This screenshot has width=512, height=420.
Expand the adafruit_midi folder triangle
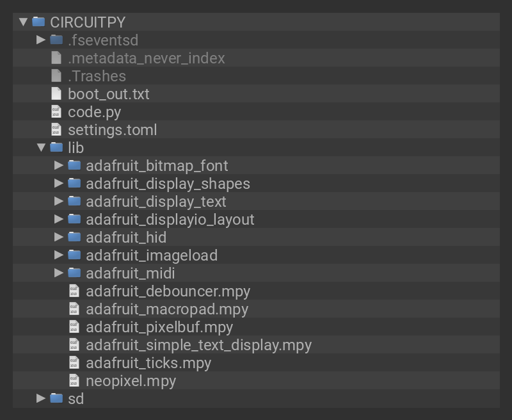59,273
